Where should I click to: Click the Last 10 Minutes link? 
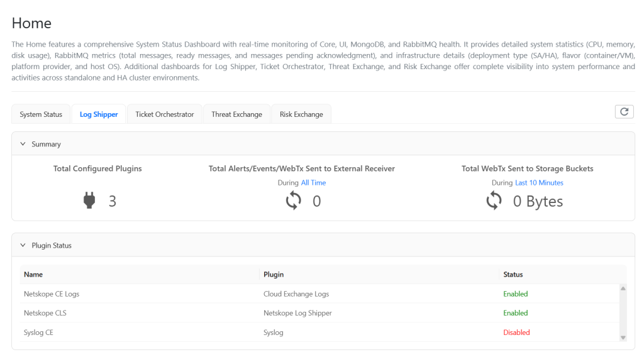[539, 182]
